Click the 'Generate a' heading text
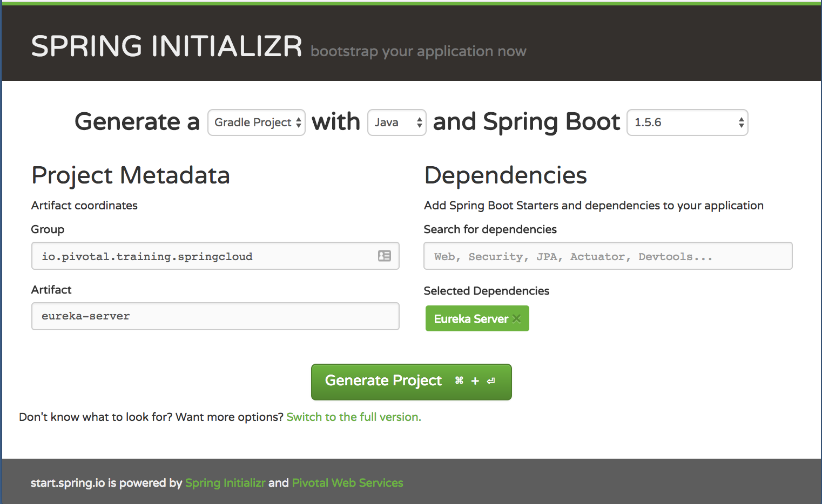 tap(137, 121)
